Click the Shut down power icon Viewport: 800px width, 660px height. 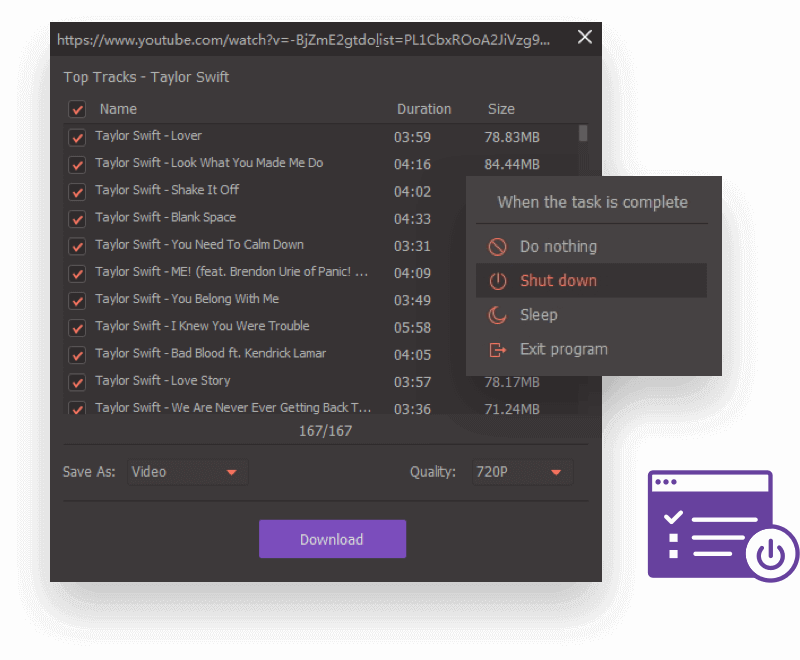point(497,281)
